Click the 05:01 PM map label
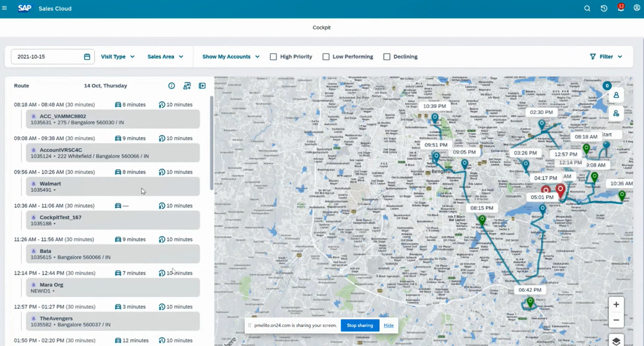Image resolution: width=644 pixels, height=346 pixels. tap(542, 197)
